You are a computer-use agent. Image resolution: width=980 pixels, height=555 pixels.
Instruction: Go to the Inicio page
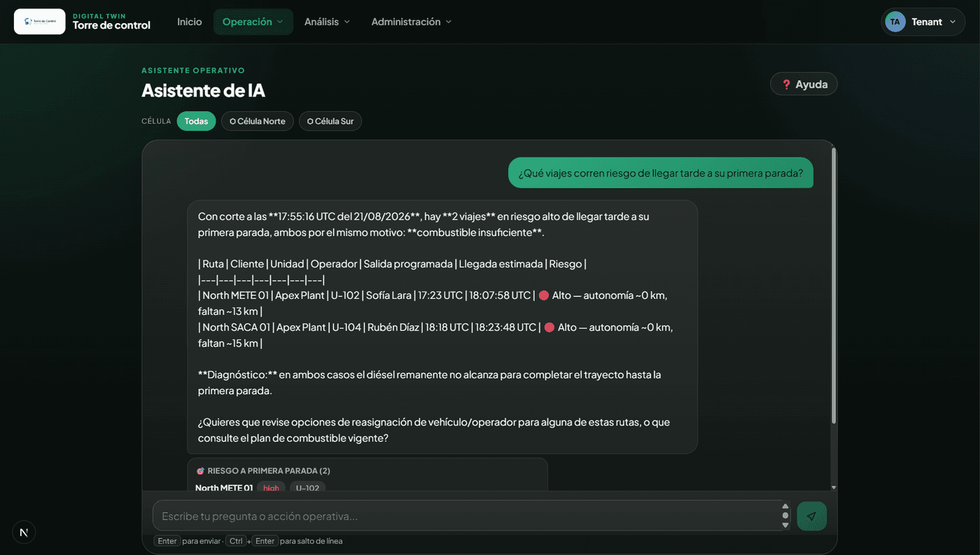190,22
